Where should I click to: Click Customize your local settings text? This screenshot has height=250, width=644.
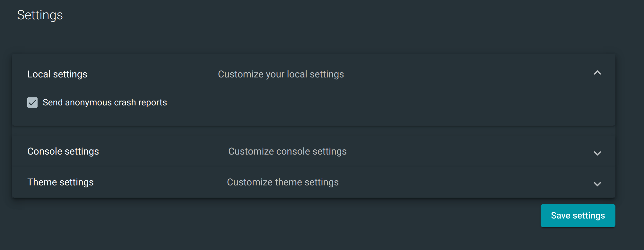(281, 74)
